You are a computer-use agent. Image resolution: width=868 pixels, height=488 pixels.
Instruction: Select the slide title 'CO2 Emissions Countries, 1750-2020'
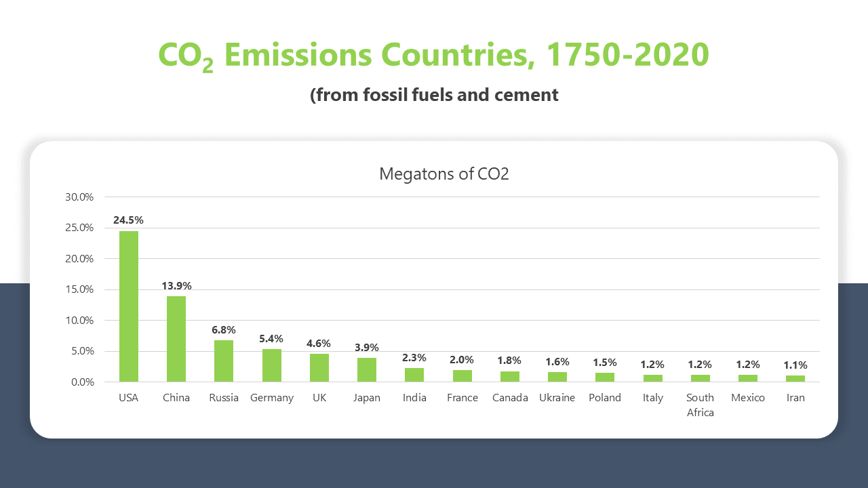tap(434, 56)
